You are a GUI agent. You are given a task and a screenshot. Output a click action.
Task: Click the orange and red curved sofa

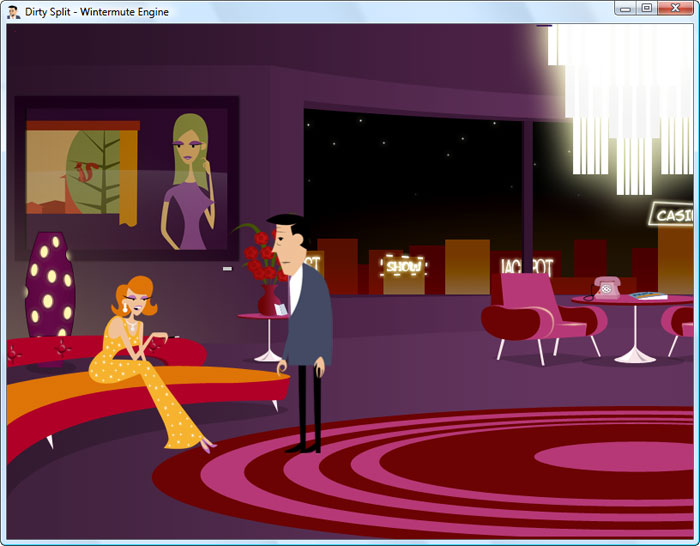click(143, 393)
